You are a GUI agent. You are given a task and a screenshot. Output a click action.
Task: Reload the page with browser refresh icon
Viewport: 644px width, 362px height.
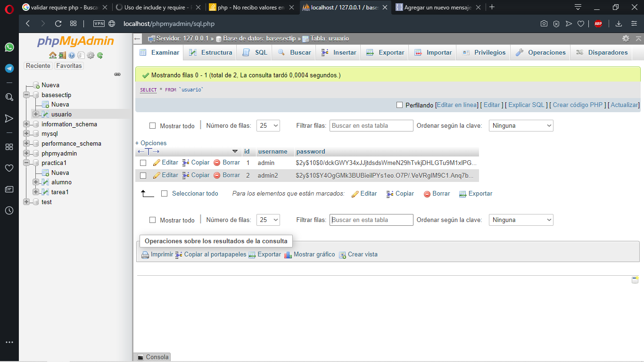pos(58,24)
